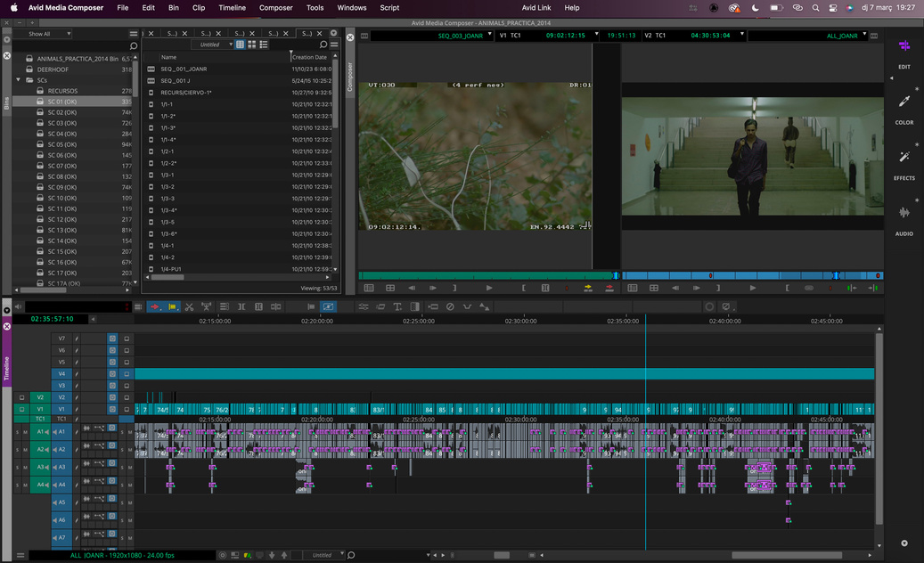924x563 pixels.
Task: Toggle the V4 record track selector
Action: pos(61,374)
